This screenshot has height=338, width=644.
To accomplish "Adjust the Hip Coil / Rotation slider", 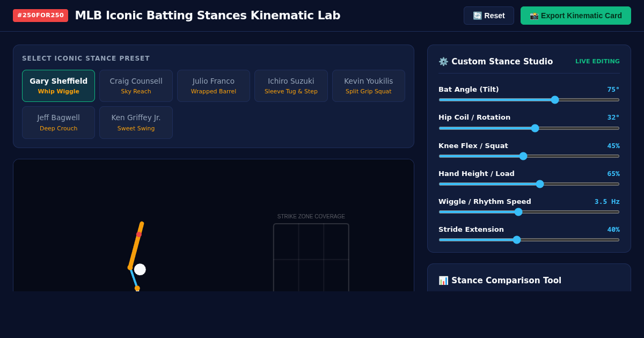I will pos(529,128).
